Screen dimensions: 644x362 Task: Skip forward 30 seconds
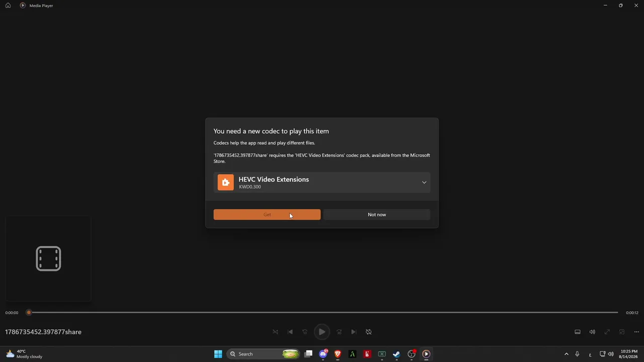[x=339, y=332]
